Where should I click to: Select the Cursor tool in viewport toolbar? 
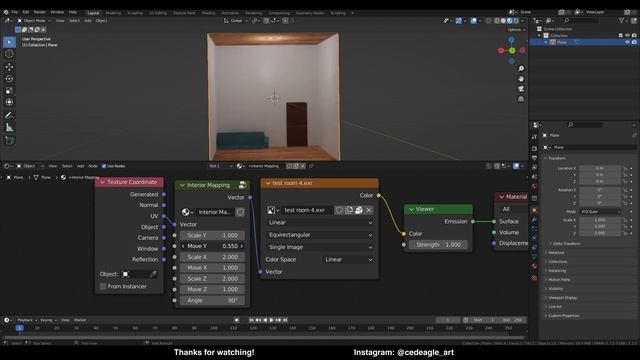tap(9, 54)
